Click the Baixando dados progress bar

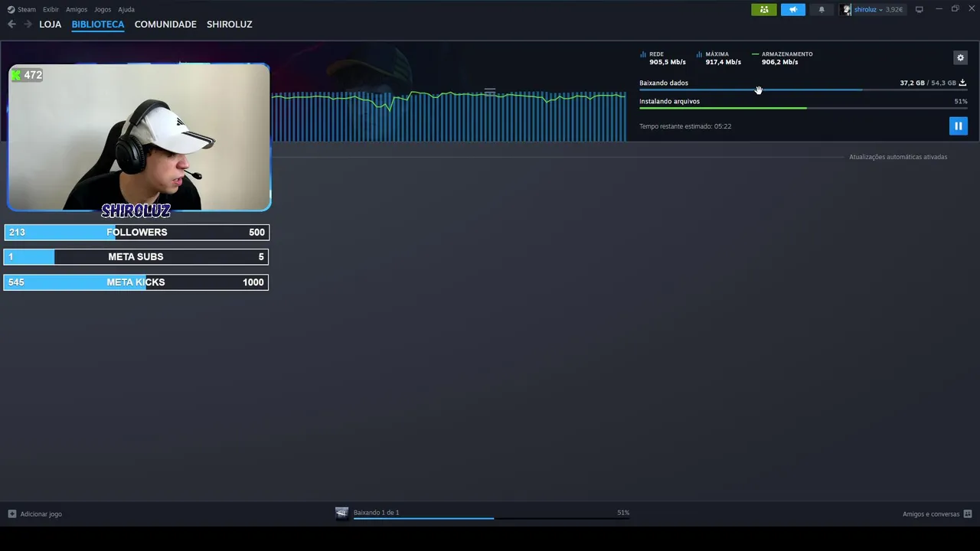click(803, 90)
